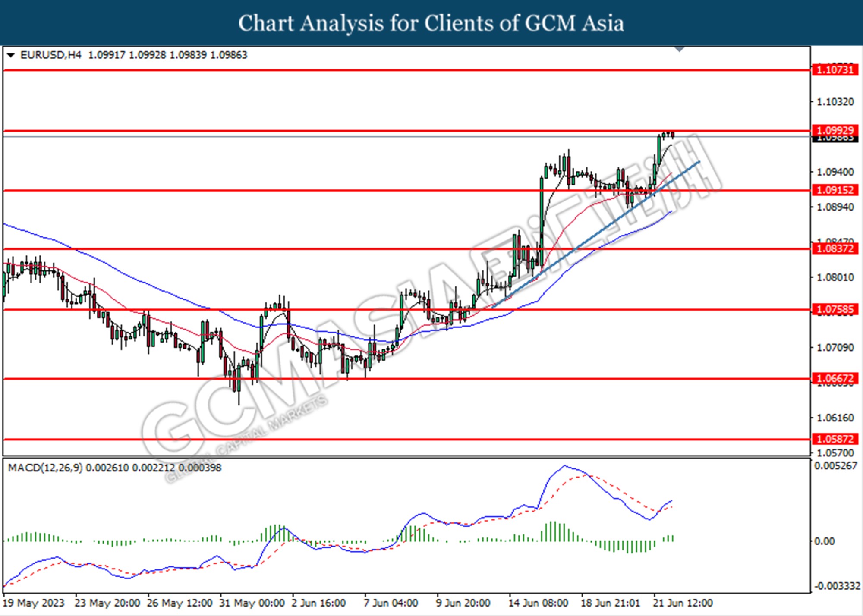Select the blue ascending trendline
The width and height of the screenshot is (863, 616).
point(596,234)
